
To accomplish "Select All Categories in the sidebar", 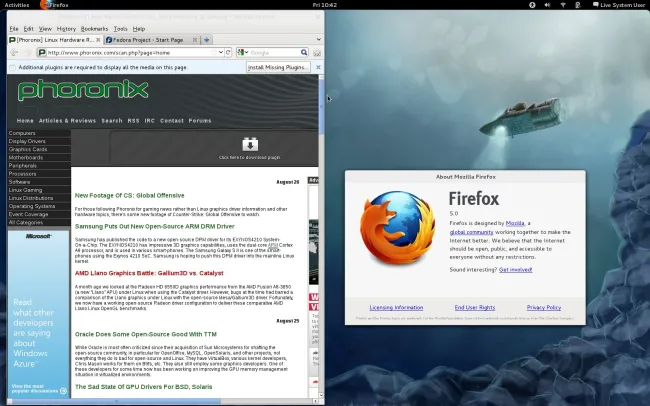I will click(39, 223).
